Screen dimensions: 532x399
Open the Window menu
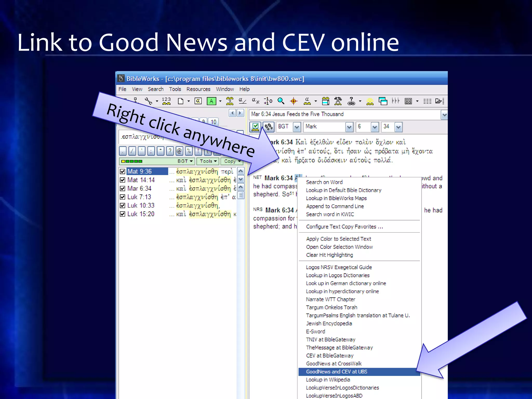pyautogui.click(x=225, y=89)
